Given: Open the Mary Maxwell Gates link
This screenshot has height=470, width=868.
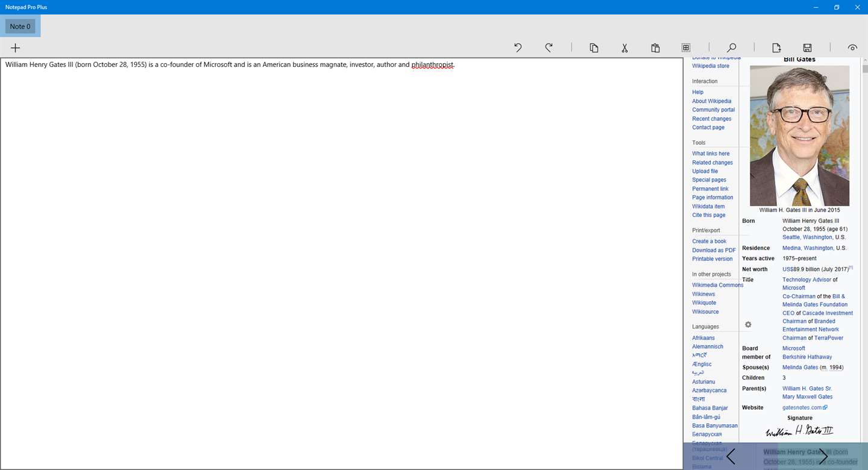Looking at the screenshot, I should [x=808, y=397].
